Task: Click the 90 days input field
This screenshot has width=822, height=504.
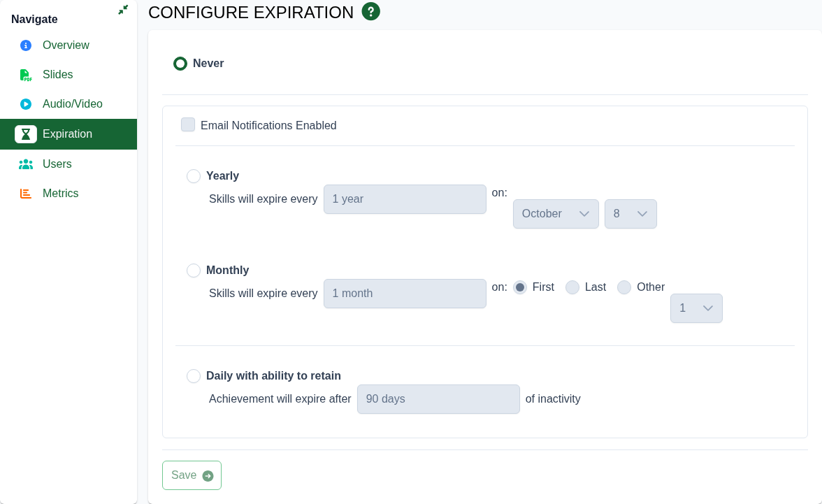Action: point(438,399)
